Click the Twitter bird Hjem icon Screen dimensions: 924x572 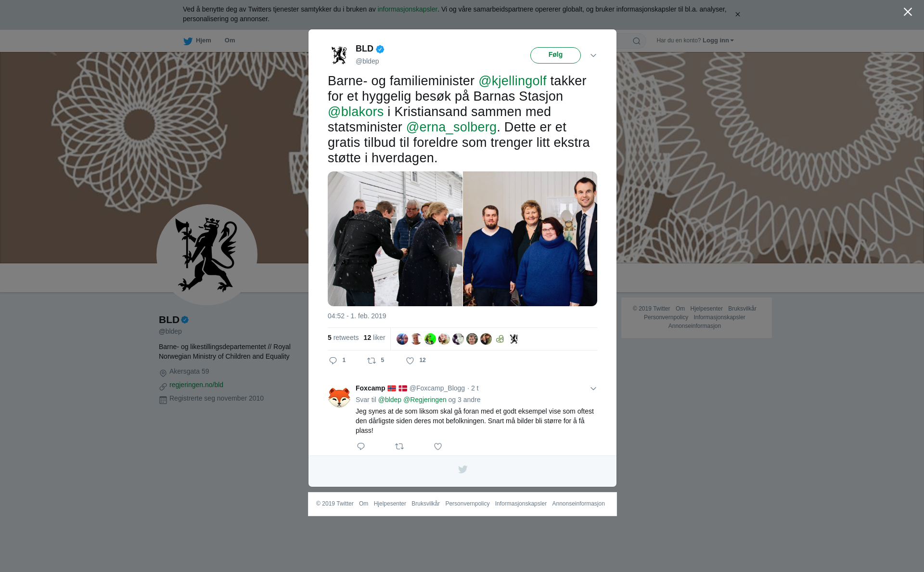188,41
